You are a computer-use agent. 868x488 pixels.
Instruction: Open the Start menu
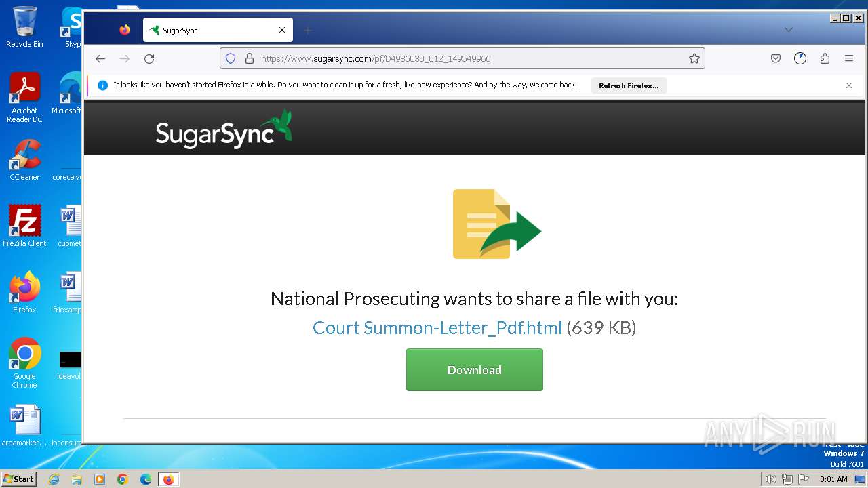click(x=18, y=479)
